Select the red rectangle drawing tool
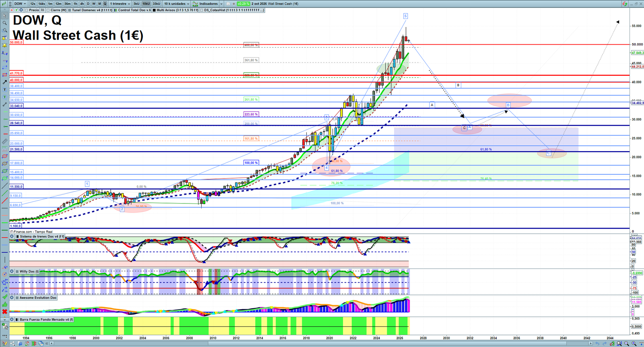Screen dimensions: 644x347 coord(4,75)
